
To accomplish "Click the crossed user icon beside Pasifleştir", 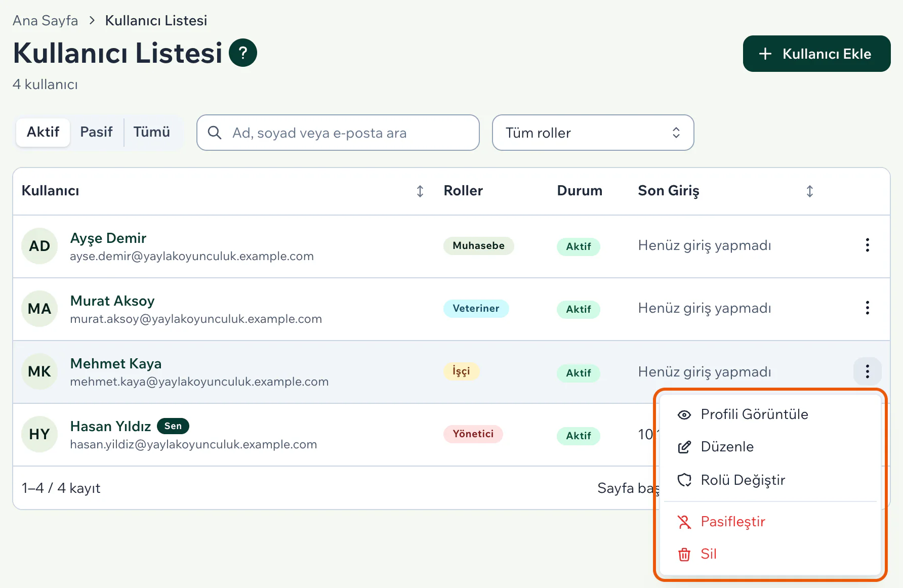I will pyautogui.click(x=684, y=522).
